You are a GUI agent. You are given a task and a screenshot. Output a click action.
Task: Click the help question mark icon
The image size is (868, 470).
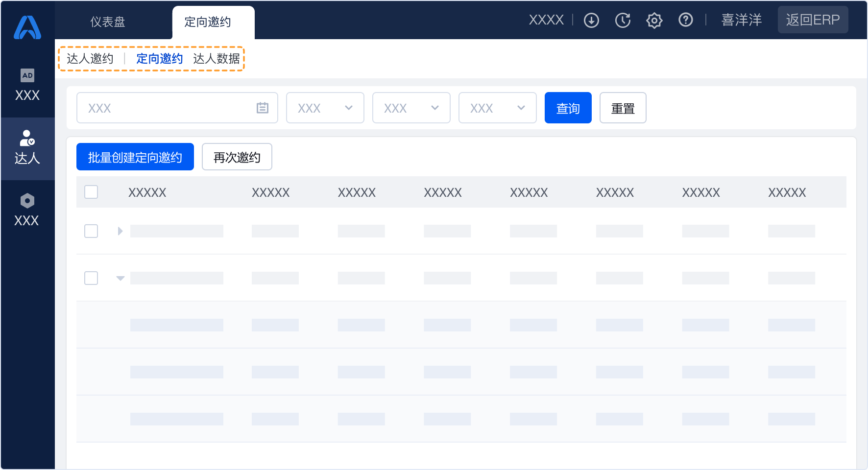pyautogui.click(x=685, y=20)
